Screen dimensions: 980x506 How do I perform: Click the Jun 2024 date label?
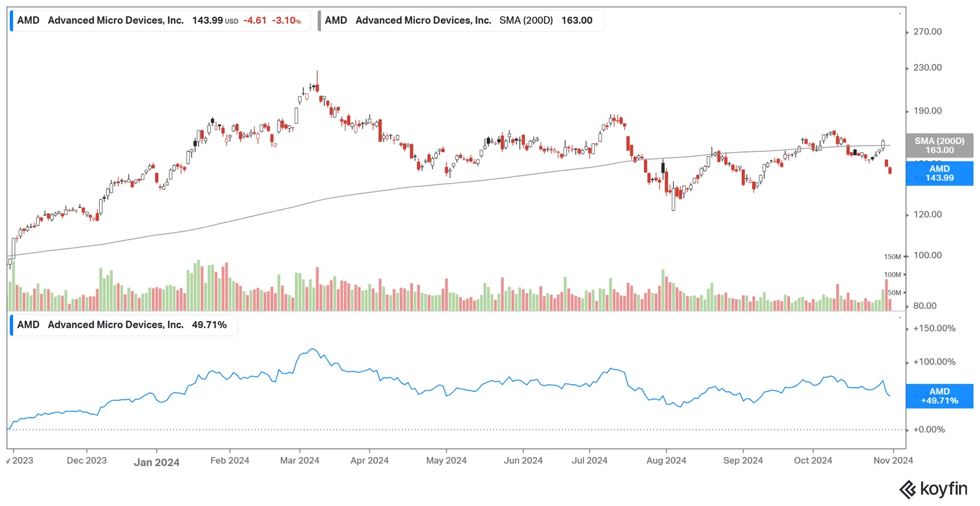click(523, 461)
